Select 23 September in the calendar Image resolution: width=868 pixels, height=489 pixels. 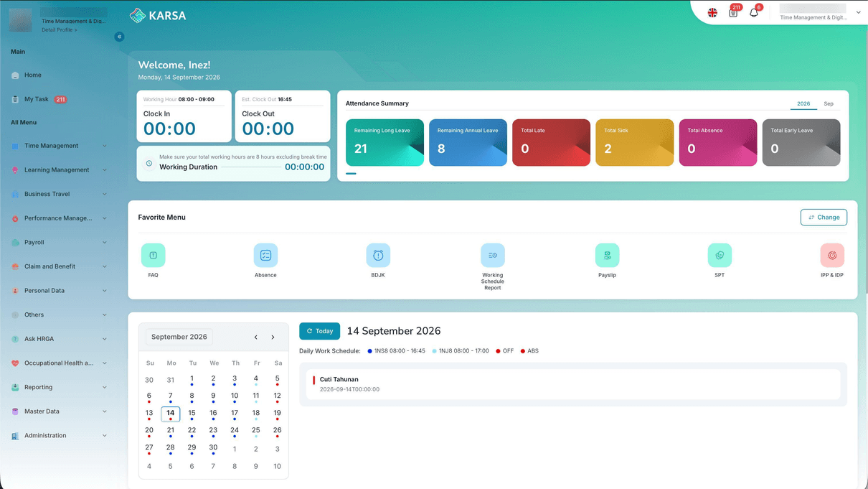[x=213, y=431]
